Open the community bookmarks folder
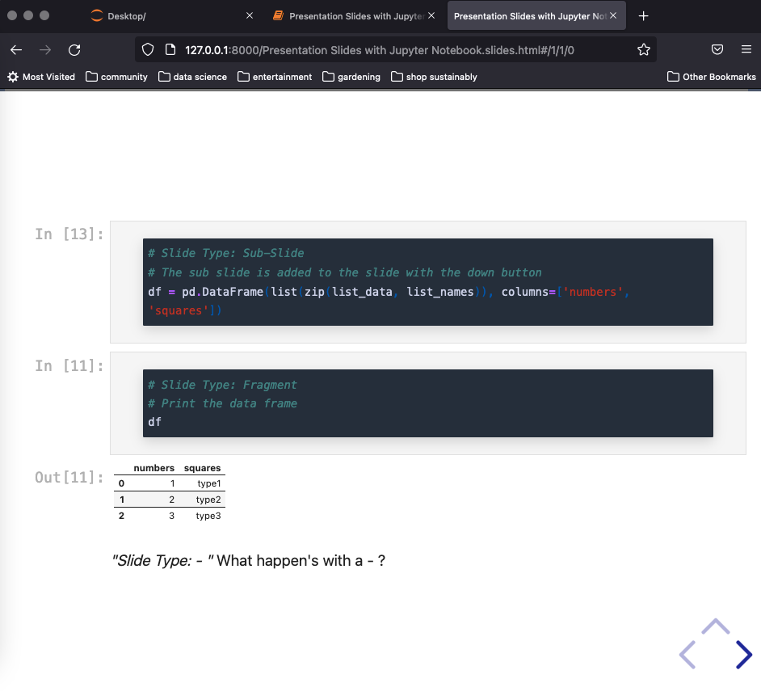The height and width of the screenshot is (700, 761). coord(116,77)
